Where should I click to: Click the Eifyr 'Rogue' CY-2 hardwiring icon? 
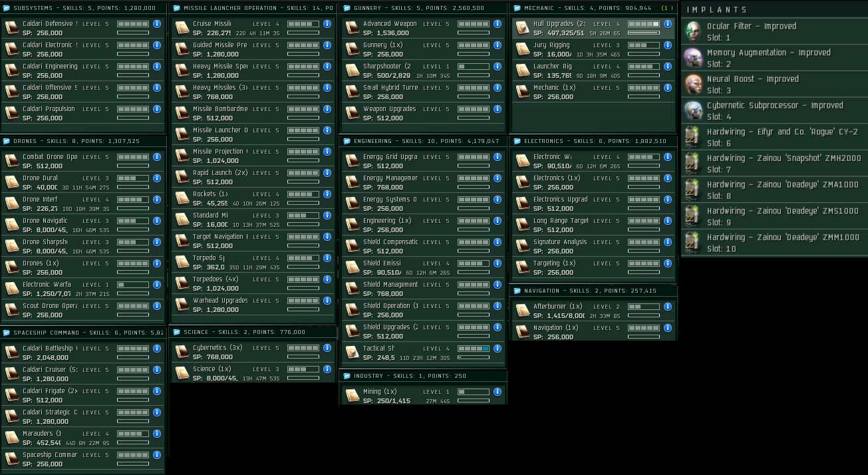click(x=694, y=137)
